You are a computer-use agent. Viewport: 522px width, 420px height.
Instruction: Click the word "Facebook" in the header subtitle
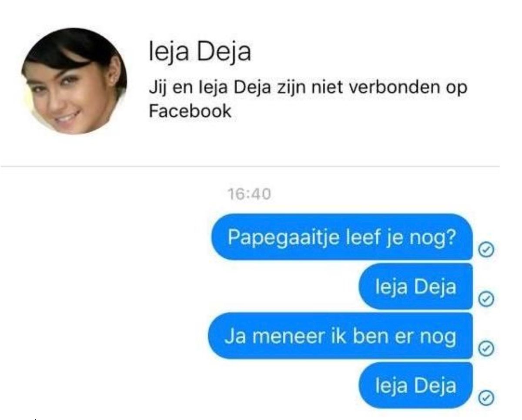(x=190, y=111)
